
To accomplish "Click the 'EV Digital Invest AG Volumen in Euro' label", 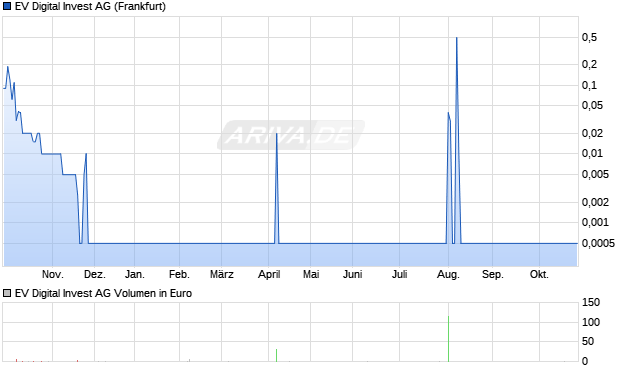I will tap(103, 293).
